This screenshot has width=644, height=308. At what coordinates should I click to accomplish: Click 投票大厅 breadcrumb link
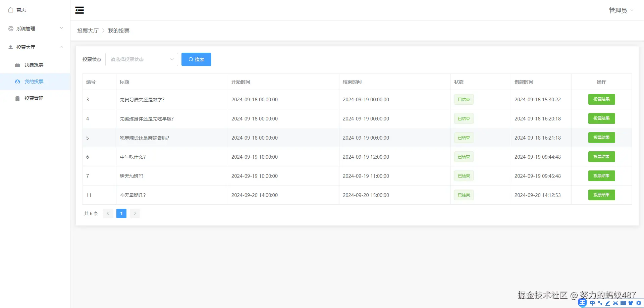tap(88, 31)
